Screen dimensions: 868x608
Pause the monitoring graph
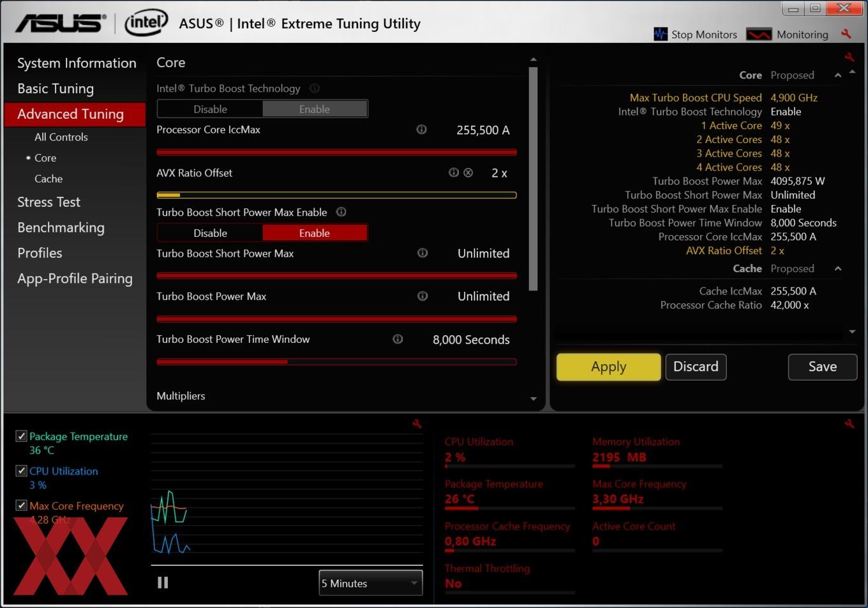coord(163,582)
